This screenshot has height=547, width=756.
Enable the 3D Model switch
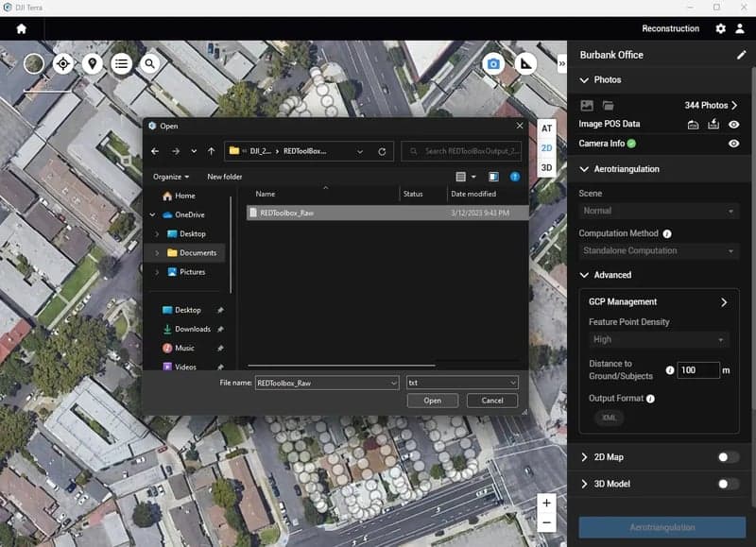coord(728,484)
